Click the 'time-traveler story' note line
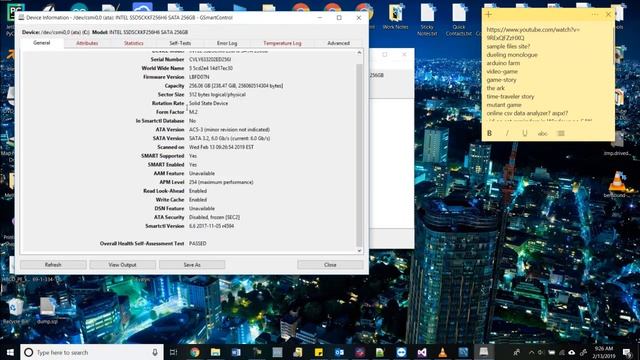Viewport: 640px width, 360px height. tap(510, 97)
